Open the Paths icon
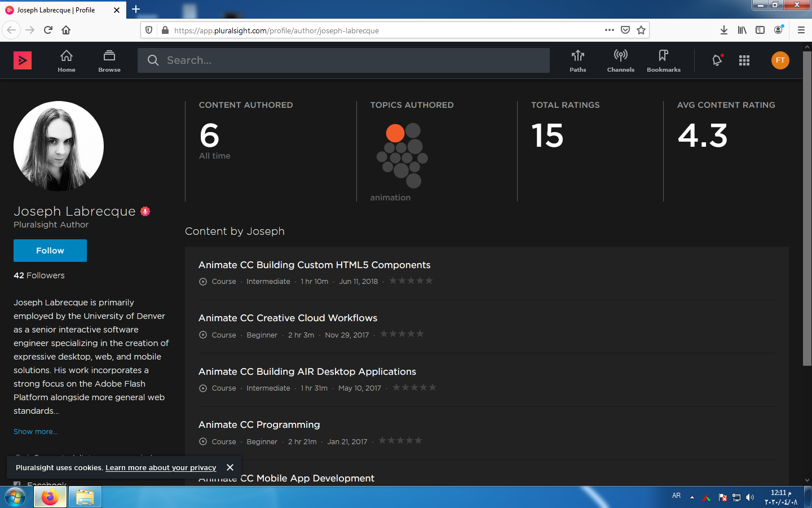The height and width of the screenshot is (508, 812). tap(578, 61)
